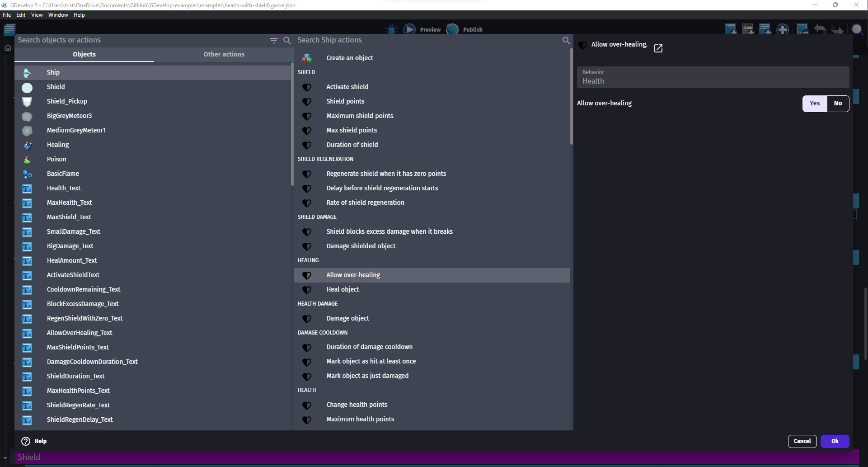Select the Duration of shield action
The width and height of the screenshot is (868, 467).
click(x=432, y=145)
